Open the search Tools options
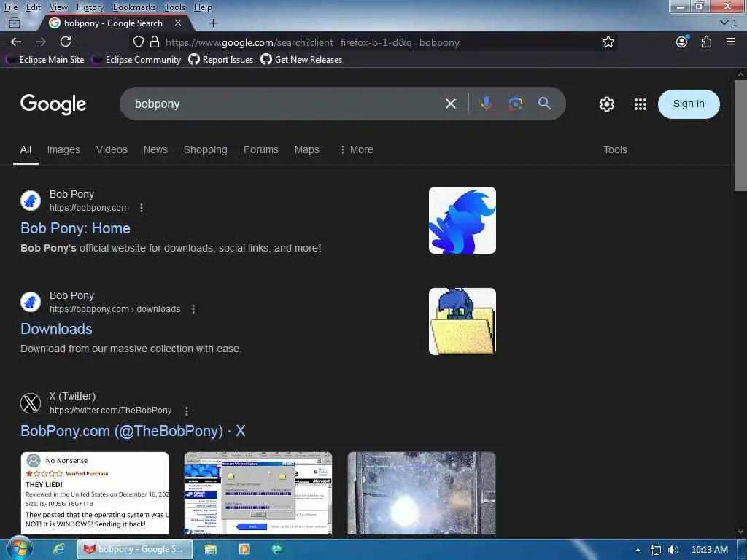The width and height of the screenshot is (747, 560). tap(615, 149)
